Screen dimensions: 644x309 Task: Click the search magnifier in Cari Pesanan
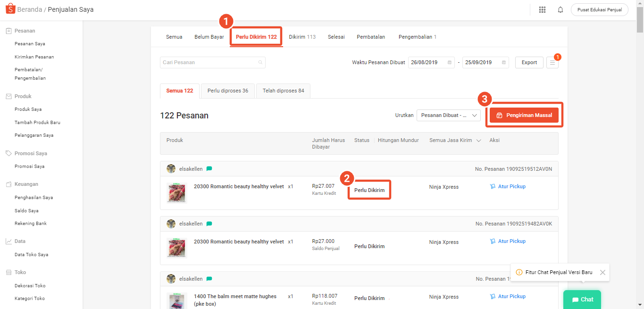[260, 62]
